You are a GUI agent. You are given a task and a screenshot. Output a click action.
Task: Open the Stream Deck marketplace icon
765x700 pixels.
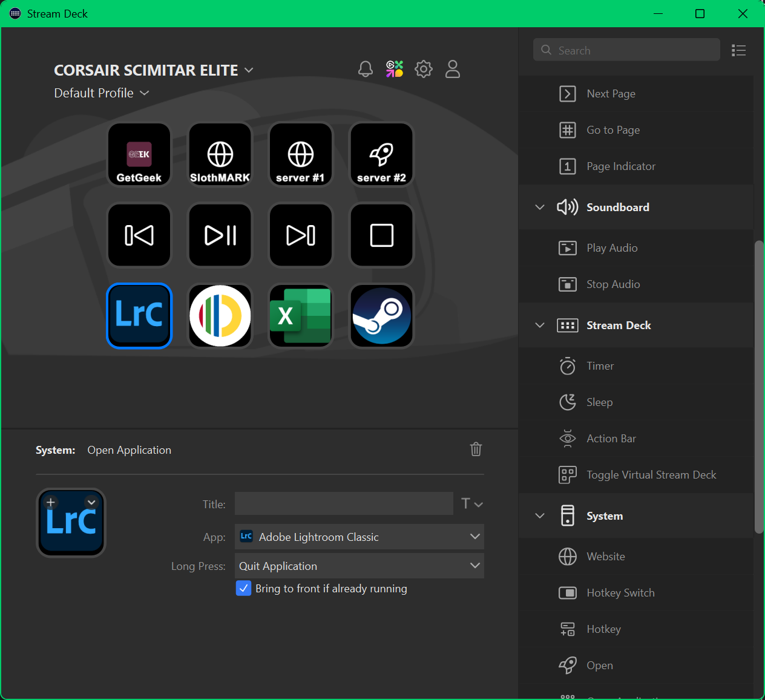[395, 69]
